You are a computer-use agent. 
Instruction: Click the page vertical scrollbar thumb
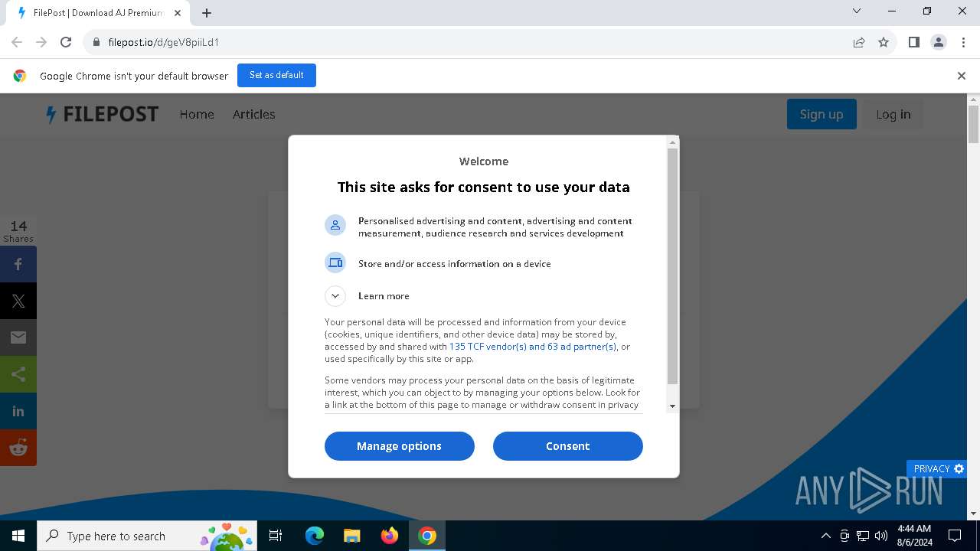coord(973,123)
